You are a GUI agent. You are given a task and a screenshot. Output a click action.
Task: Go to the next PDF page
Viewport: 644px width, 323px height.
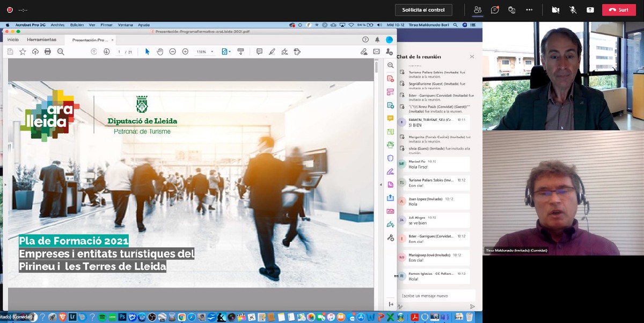pos(106,52)
